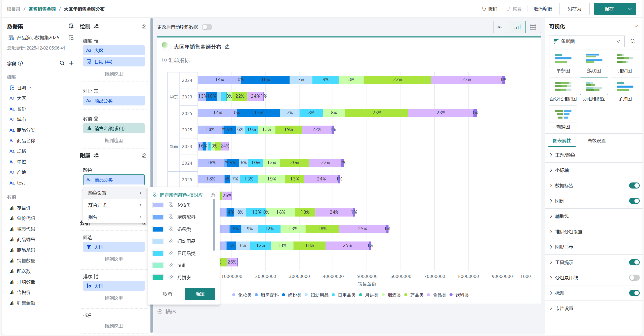Click the clear eraser icon in 绘制 header
The width and height of the screenshot is (644, 336).
click(x=144, y=26)
